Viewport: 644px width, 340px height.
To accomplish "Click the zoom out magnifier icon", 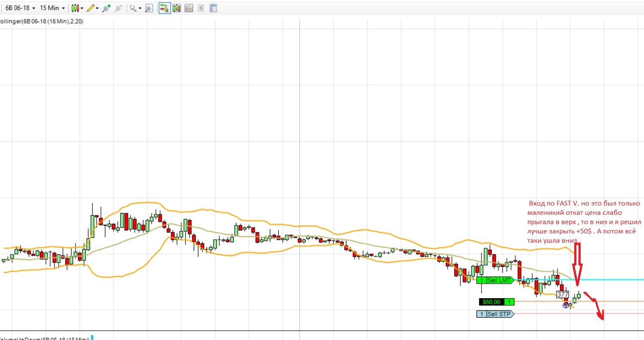I will point(119,8).
